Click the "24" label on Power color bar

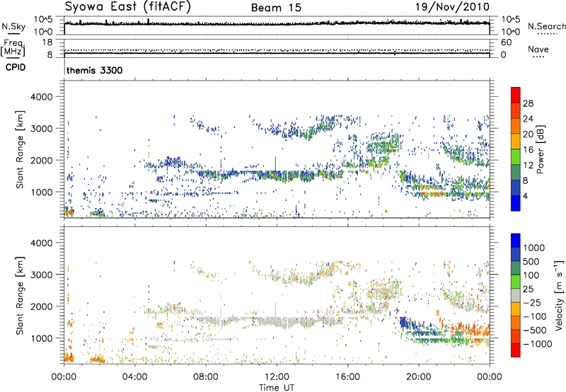coord(528,119)
